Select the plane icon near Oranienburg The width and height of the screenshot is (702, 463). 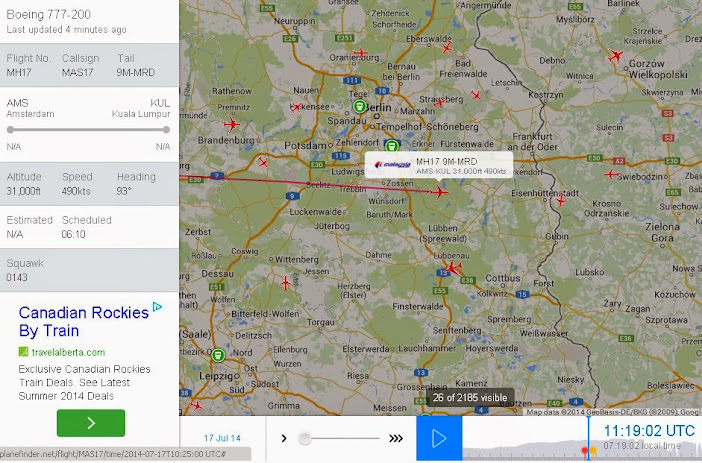click(x=360, y=53)
